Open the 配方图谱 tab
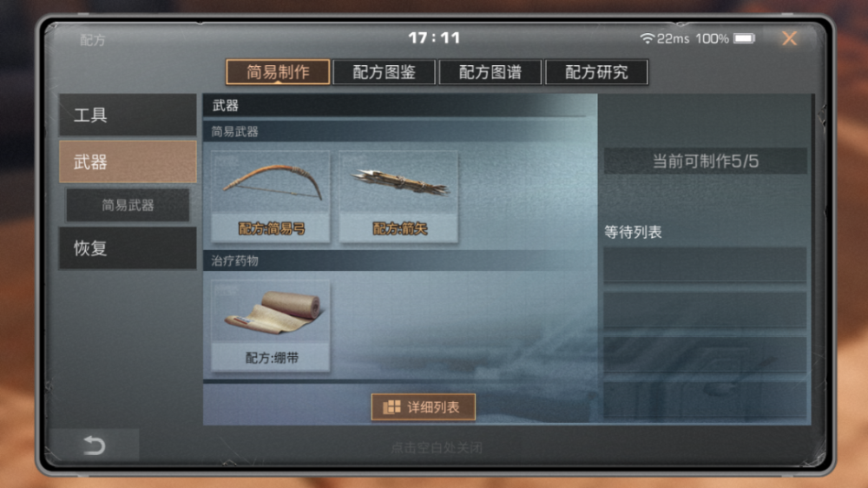This screenshot has height=488, width=868. tap(490, 72)
